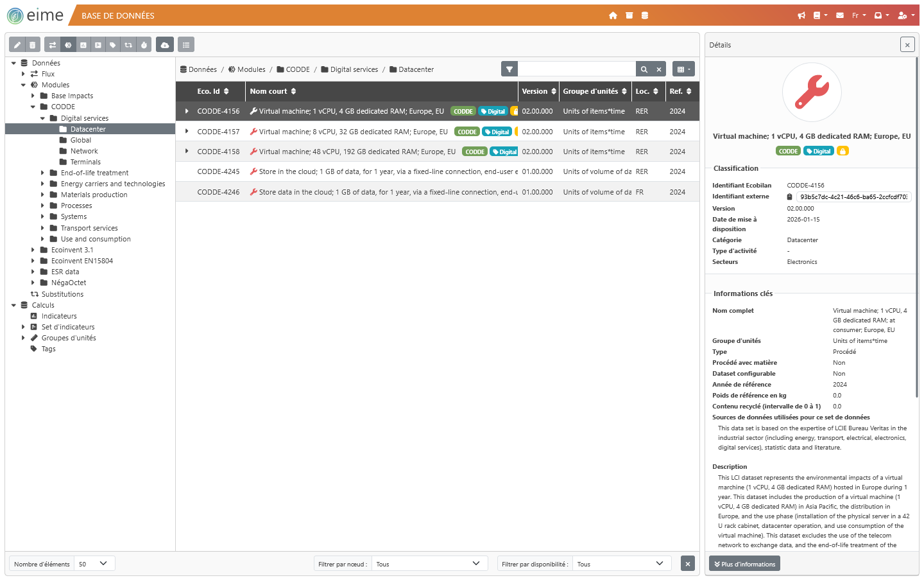Click Modules breadcrumb link
This screenshot has width=924, height=578.
[247, 69]
